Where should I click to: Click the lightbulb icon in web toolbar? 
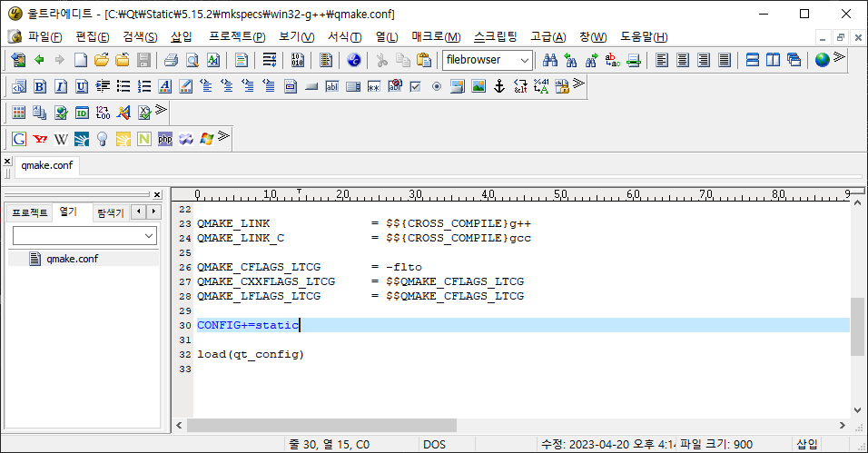coord(103,139)
